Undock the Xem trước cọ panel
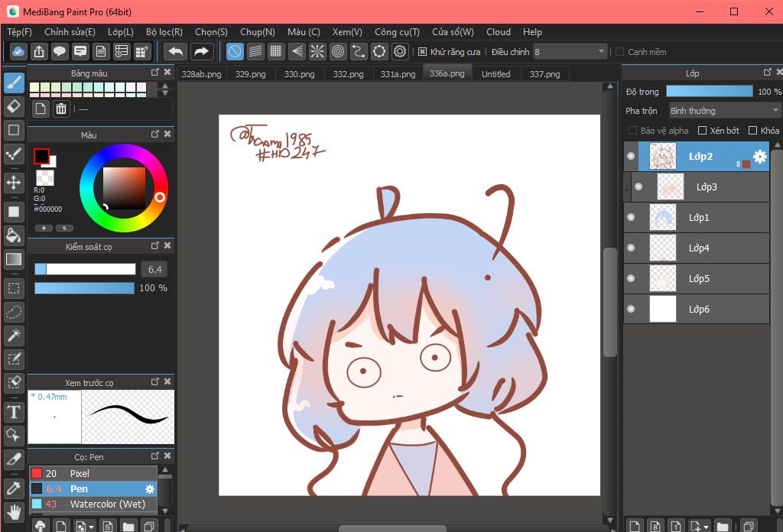The height and width of the screenshot is (532, 783). [154, 381]
